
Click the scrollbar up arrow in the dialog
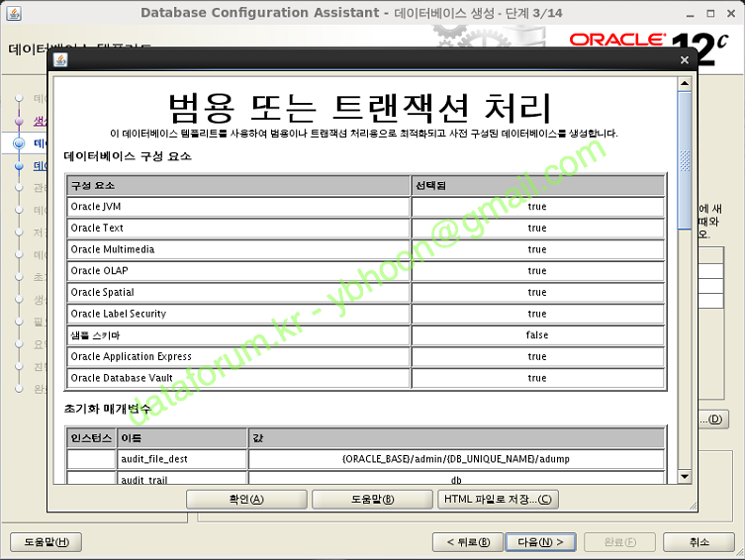(x=685, y=85)
